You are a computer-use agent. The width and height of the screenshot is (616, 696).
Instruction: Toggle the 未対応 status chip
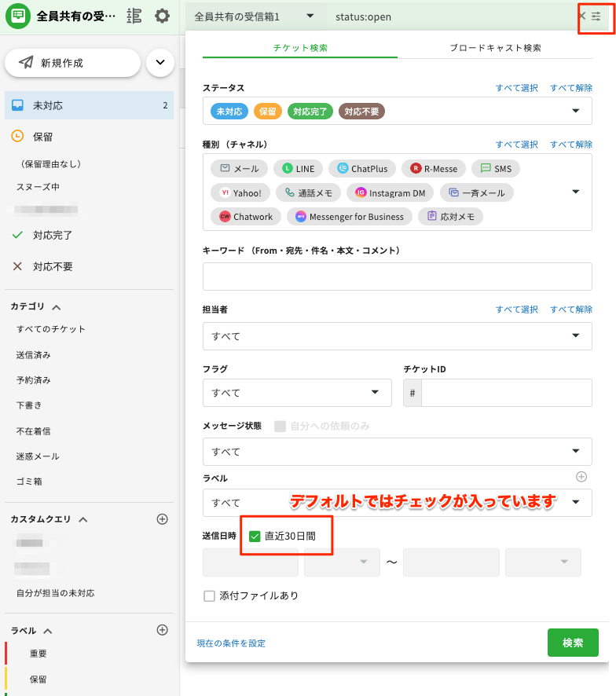(229, 112)
